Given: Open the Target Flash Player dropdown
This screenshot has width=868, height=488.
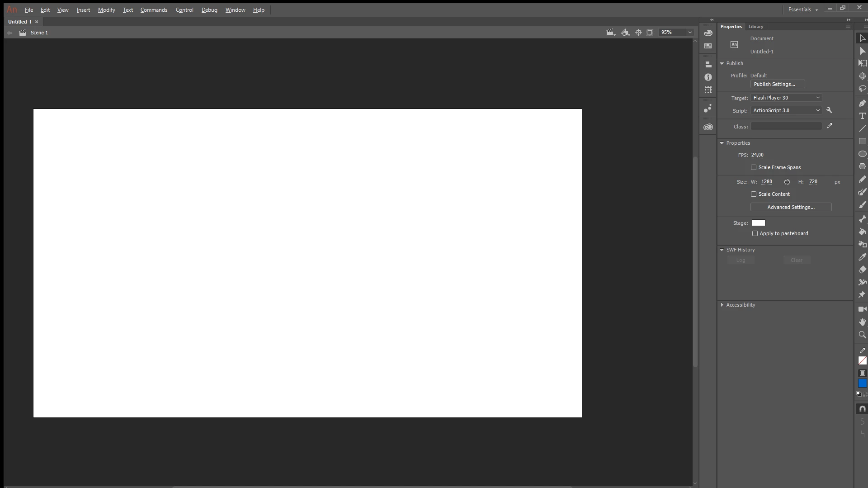Looking at the screenshot, I should coord(786,98).
